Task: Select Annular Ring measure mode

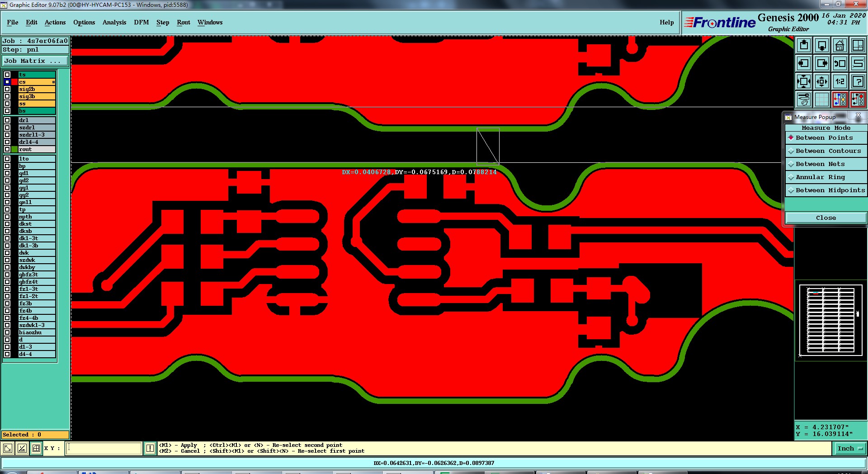Action: point(826,177)
